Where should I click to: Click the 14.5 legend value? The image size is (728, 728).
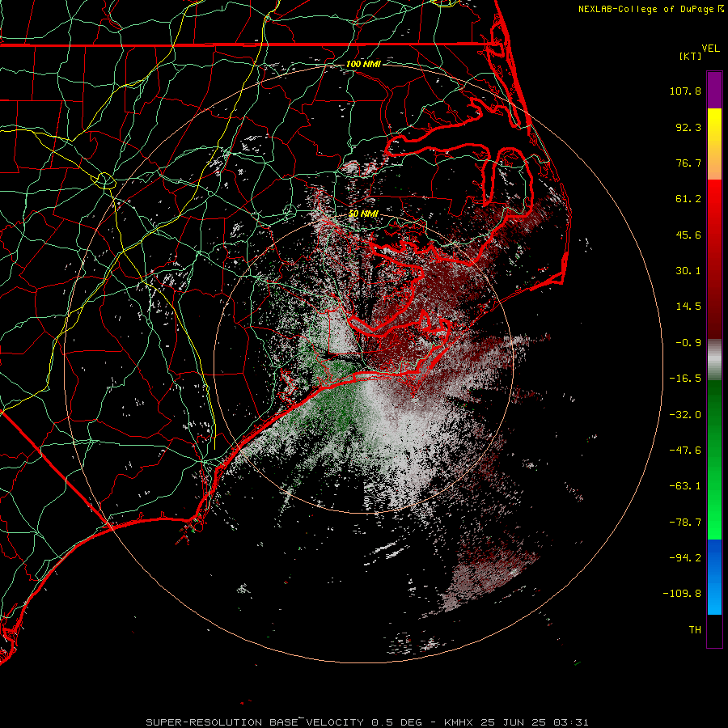point(688,307)
